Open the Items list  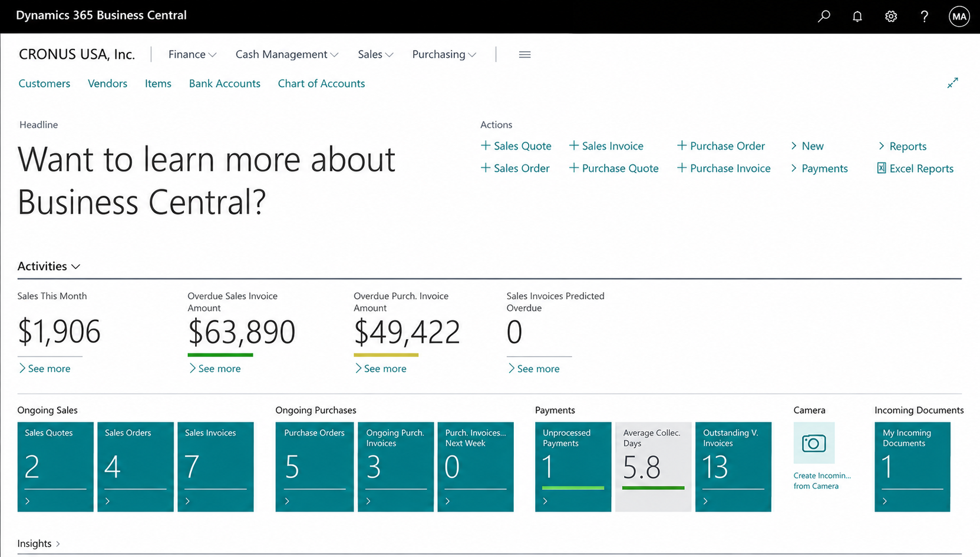[x=158, y=84]
